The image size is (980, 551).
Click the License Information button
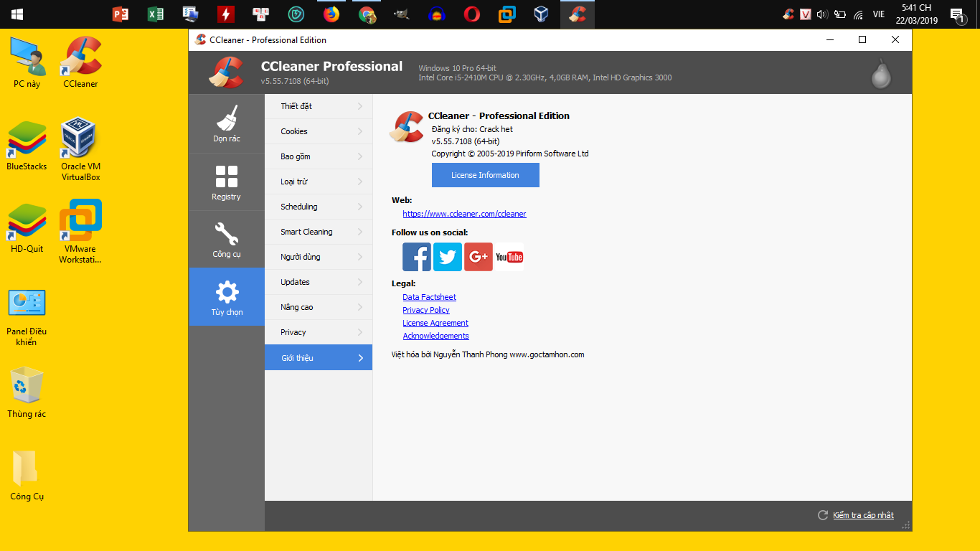click(x=485, y=175)
